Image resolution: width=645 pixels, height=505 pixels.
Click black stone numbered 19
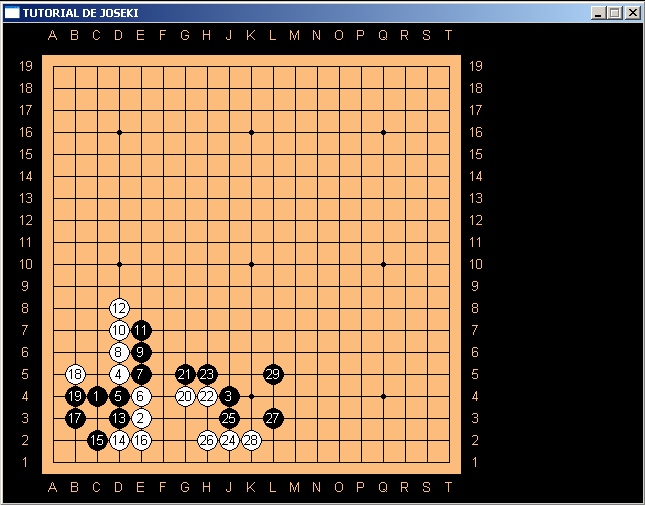click(x=75, y=396)
